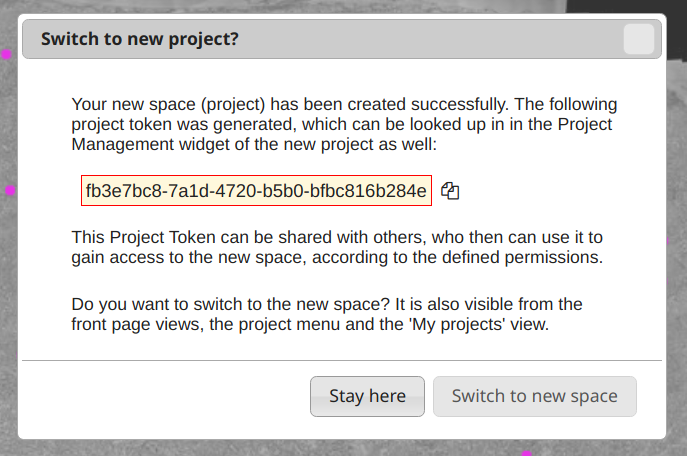Click the separator line above the buttons
This screenshot has width=687, height=456.
tap(342, 360)
